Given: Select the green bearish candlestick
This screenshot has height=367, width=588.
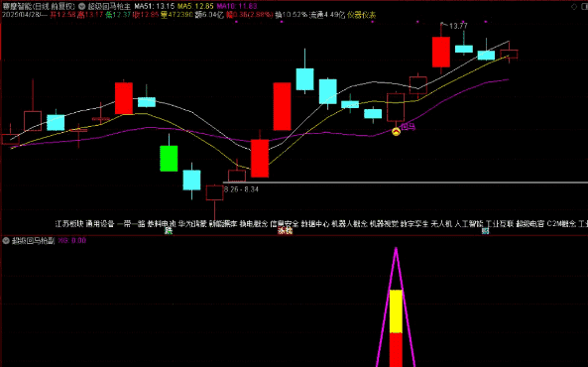Looking at the screenshot, I should coord(169,159).
